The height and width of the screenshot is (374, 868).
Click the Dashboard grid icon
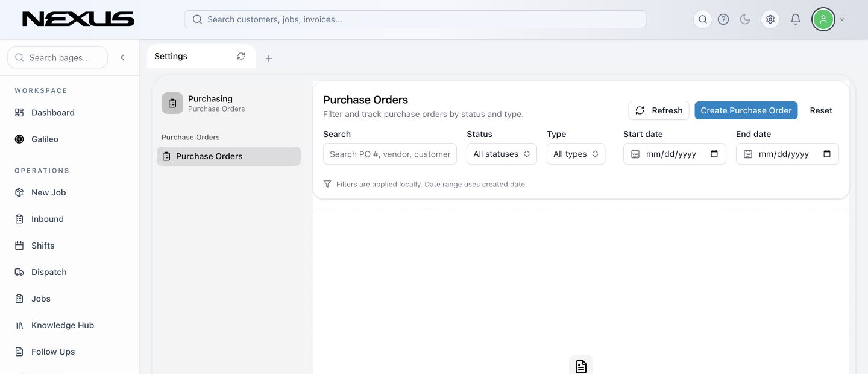pyautogui.click(x=19, y=112)
